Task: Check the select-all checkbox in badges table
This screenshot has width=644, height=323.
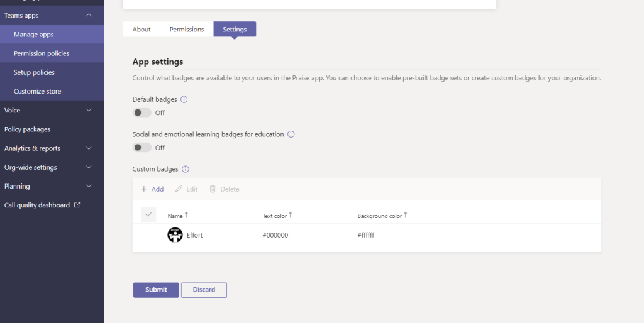Action: click(x=148, y=214)
